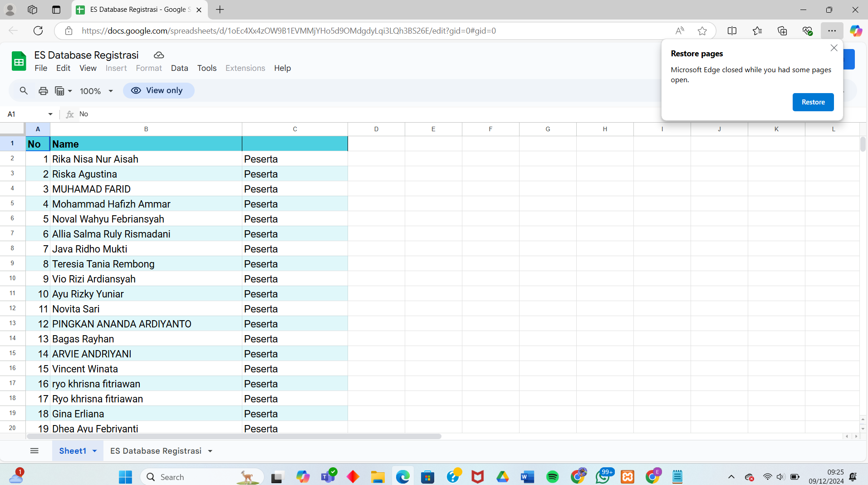This screenshot has height=485, width=868.
Task: Click the browser refresh icon
Action: (38, 30)
